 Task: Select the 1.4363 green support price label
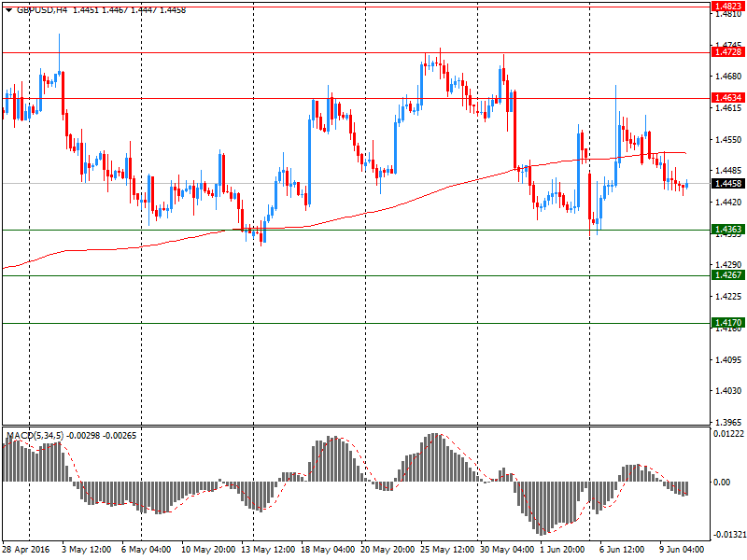728,230
